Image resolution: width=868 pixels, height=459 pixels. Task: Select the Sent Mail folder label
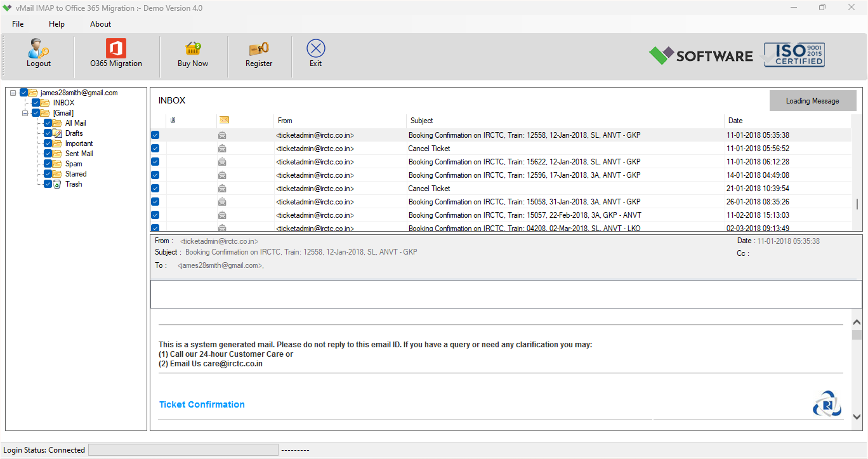pyautogui.click(x=79, y=154)
